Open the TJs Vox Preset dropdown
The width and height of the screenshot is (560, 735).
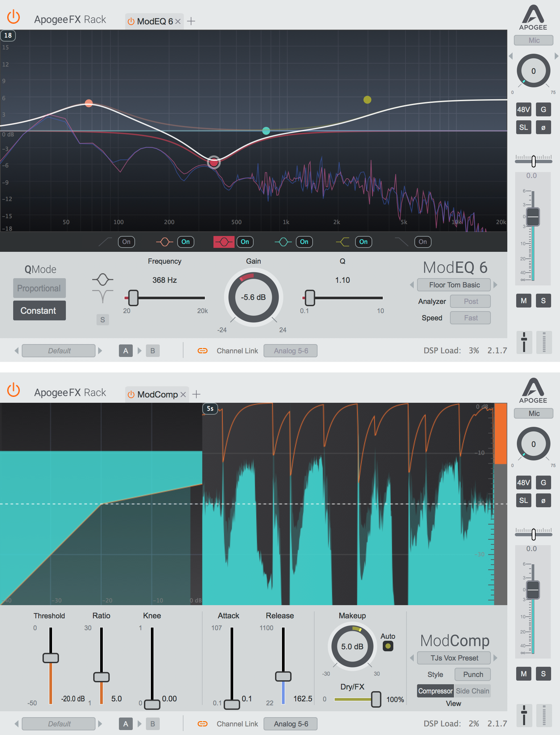point(454,658)
